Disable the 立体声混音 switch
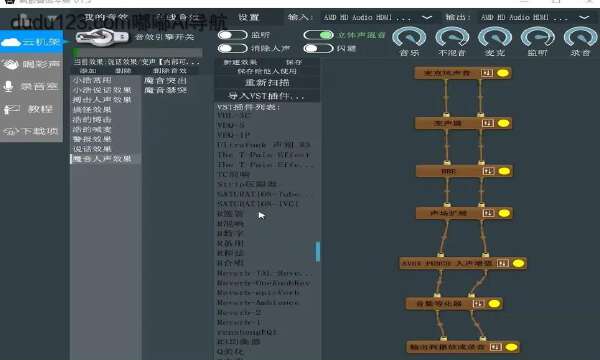Viewport: 600px width, 360px height. [x=318, y=35]
